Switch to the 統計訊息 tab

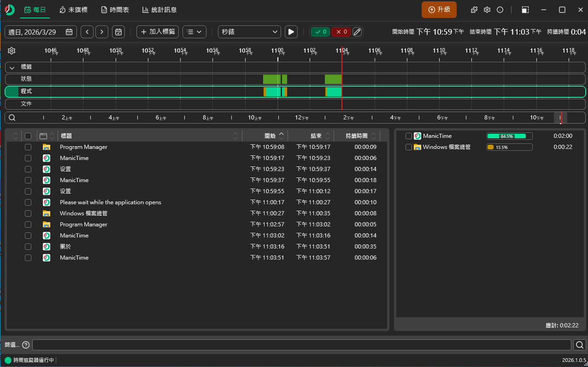point(159,10)
